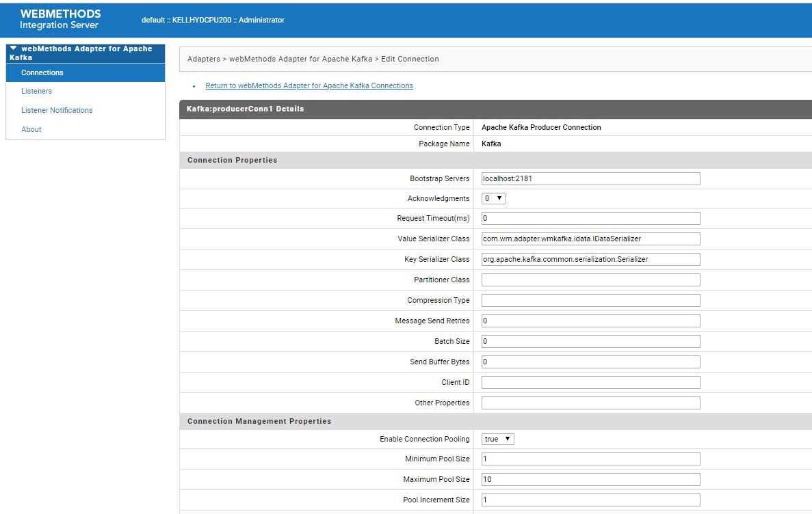Screen dimensions: 812x514
Task: Click the Kafka package name value
Action: tap(491, 144)
